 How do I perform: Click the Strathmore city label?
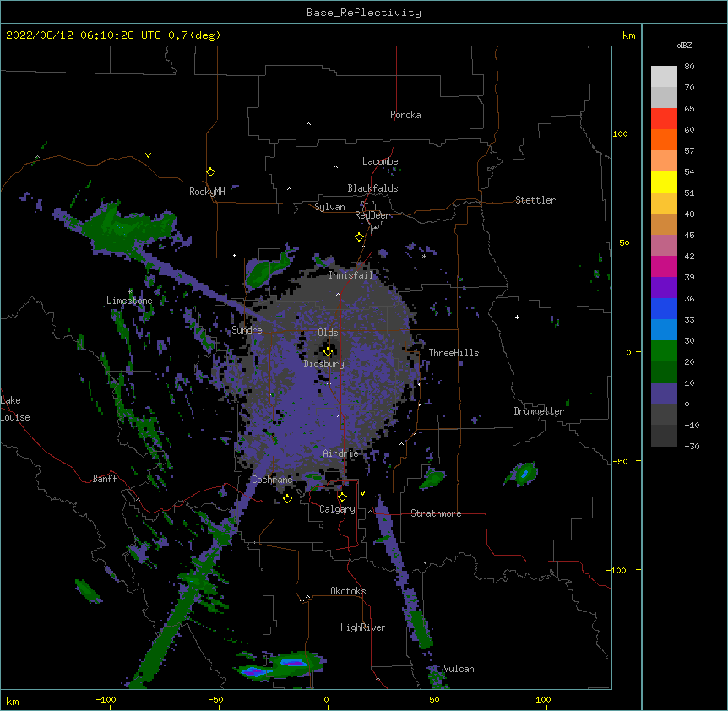436,513
